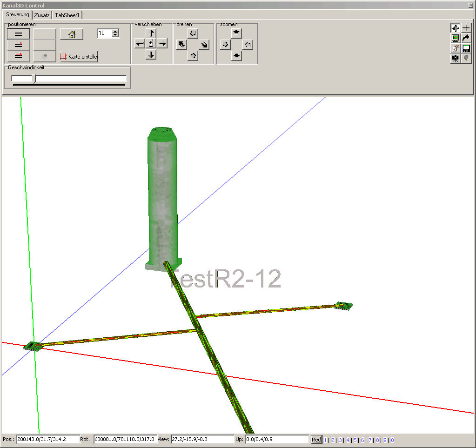Click the Pos. coordinates input field
This screenshot has width=476, height=448.
pyautogui.click(x=48, y=440)
